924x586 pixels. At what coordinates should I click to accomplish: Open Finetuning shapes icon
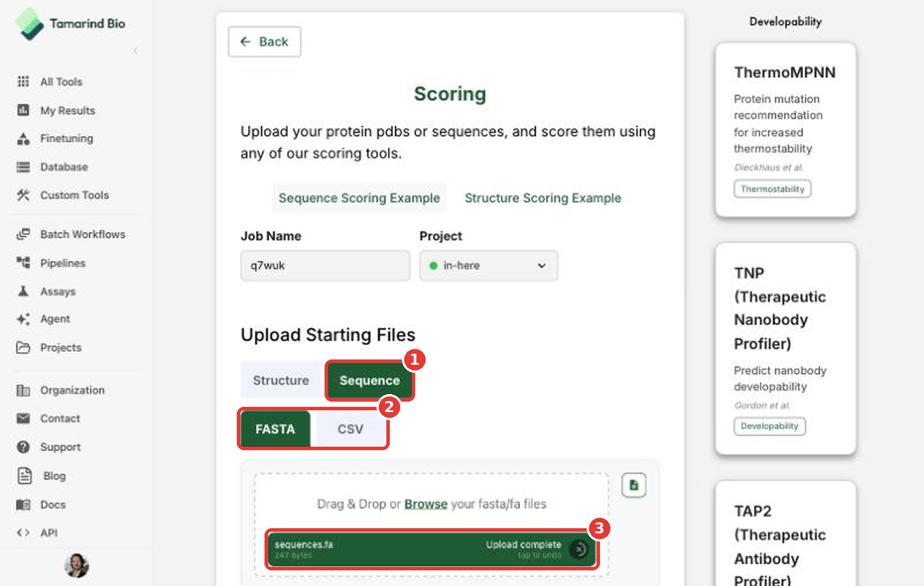23,138
